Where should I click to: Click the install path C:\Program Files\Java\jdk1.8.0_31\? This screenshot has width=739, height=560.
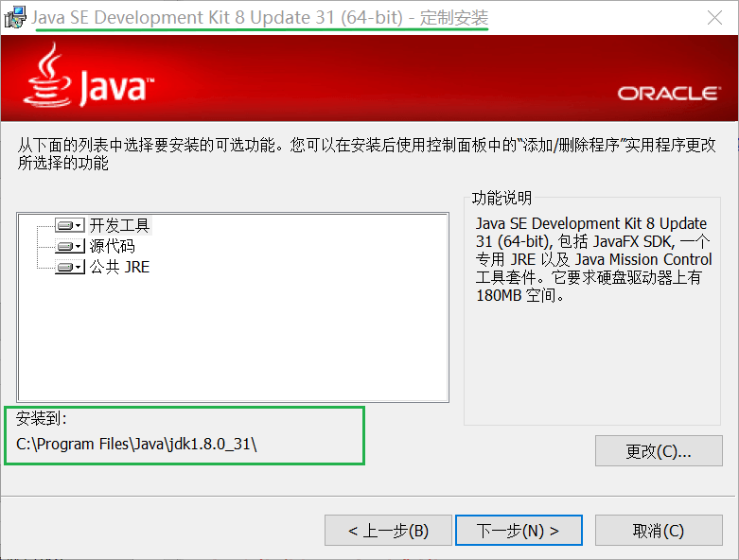pyautogui.click(x=136, y=445)
